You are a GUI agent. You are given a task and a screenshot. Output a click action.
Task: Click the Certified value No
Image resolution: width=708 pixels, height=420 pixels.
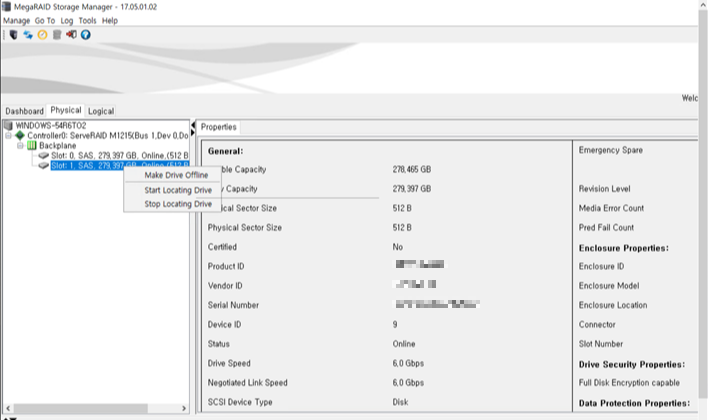(x=398, y=247)
